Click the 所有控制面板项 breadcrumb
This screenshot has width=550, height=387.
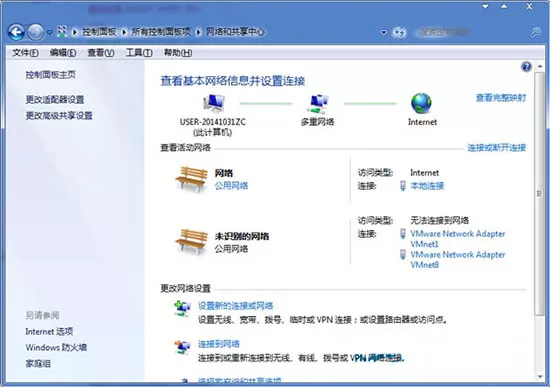161,32
